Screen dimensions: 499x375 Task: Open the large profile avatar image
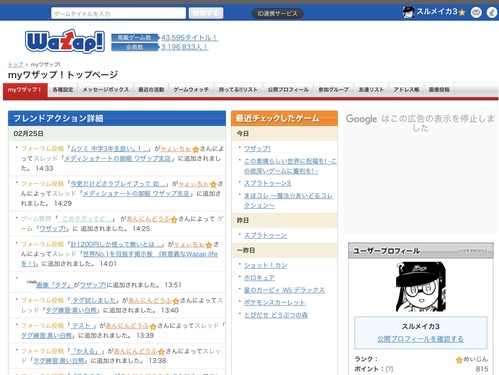pyautogui.click(x=421, y=287)
